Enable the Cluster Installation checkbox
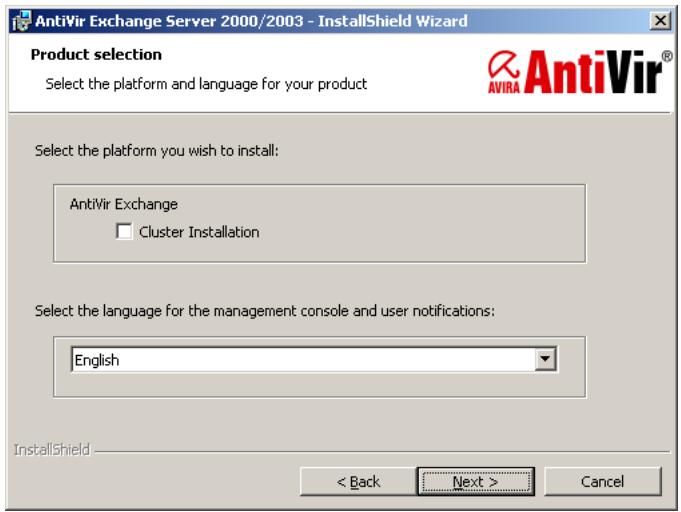681x512 pixels. [124, 231]
